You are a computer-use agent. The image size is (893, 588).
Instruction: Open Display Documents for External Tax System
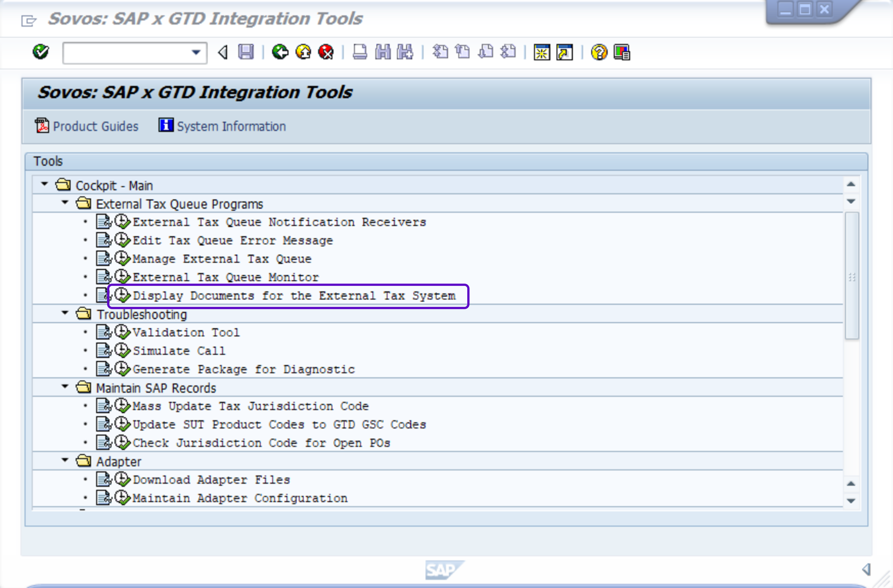(x=293, y=296)
